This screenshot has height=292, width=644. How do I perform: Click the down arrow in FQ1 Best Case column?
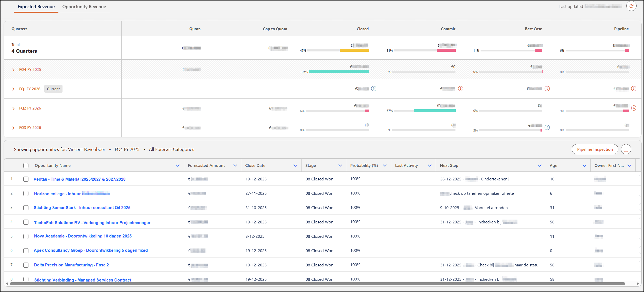tap(547, 89)
